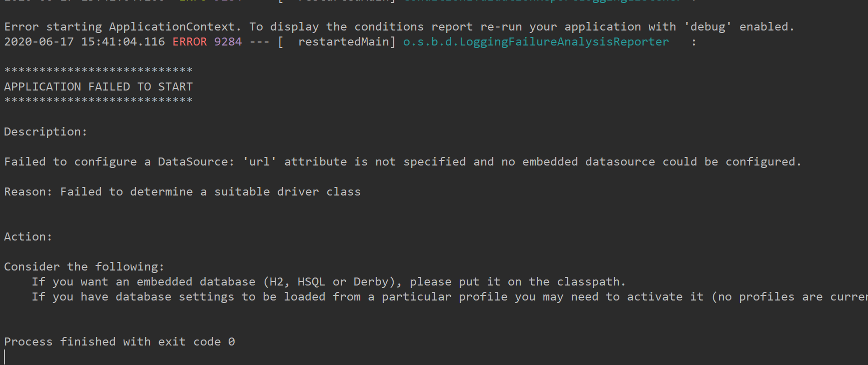Click the 'Failed to configure a DataSource' line
The width and height of the screenshot is (868, 365).
pos(403,162)
